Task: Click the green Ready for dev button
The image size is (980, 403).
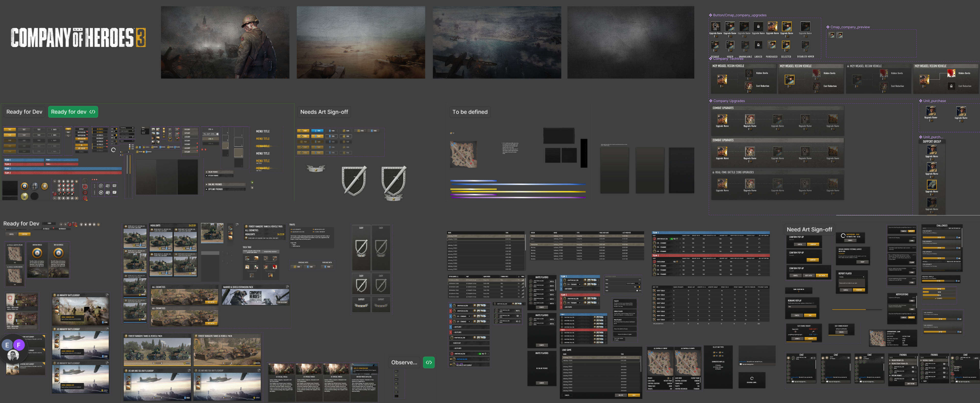Action: [73, 112]
